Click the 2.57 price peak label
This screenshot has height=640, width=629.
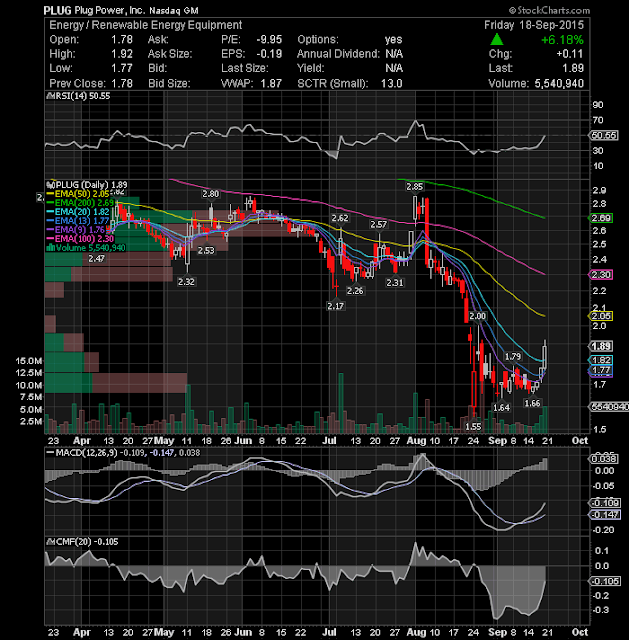click(x=378, y=224)
